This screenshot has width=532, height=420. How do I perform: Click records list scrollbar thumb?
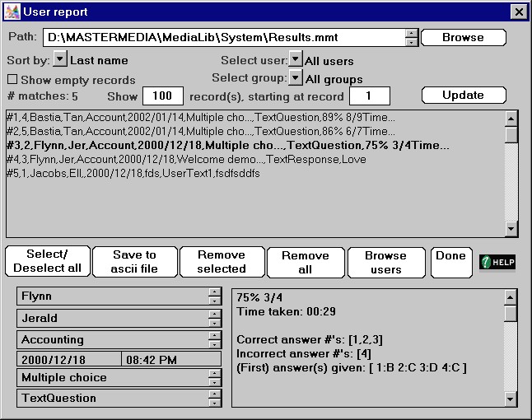pos(511,134)
